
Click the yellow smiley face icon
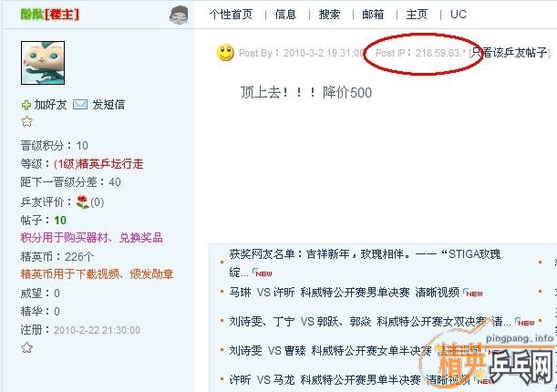(225, 53)
